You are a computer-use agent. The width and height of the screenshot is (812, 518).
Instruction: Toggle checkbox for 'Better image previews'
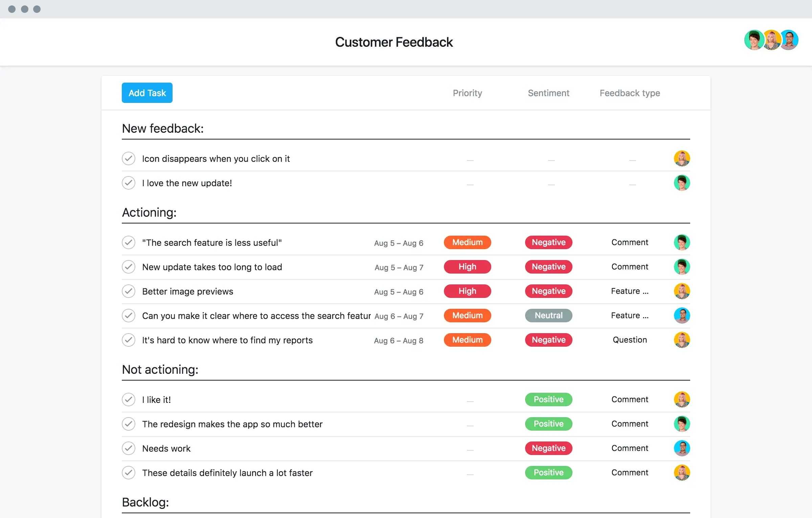(129, 291)
